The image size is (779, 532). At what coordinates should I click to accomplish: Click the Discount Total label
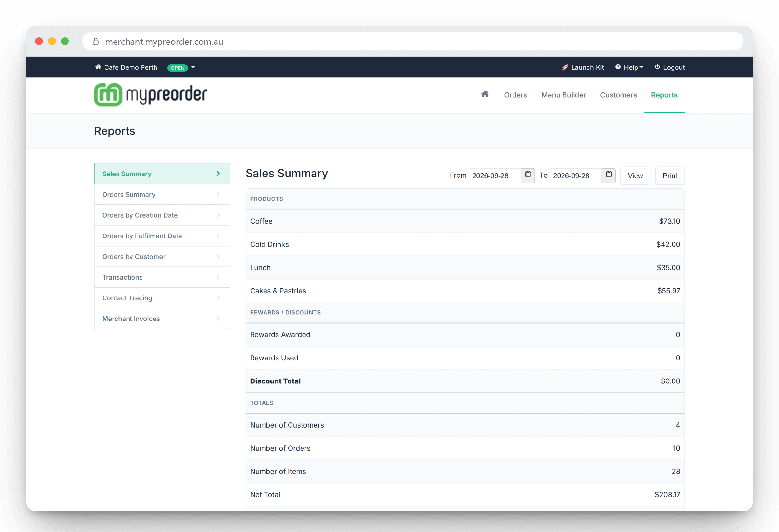tap(275, 381)
